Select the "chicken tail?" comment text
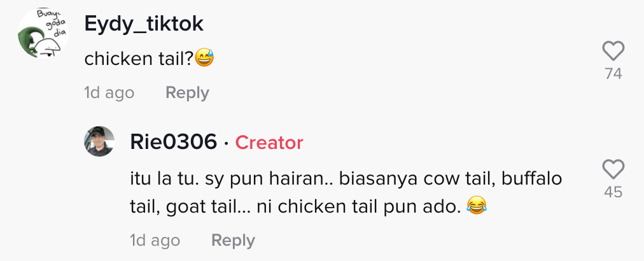644x261 pixels. click(139, 59)
